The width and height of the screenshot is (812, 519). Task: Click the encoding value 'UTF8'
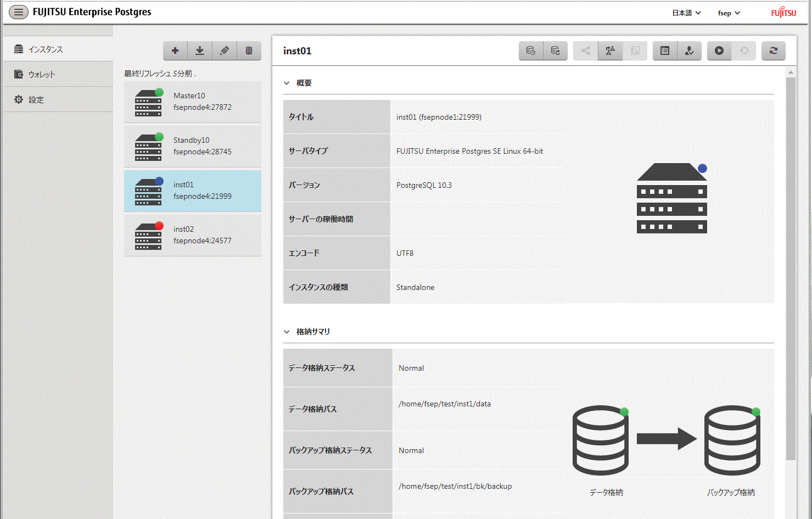click(405, 253)
